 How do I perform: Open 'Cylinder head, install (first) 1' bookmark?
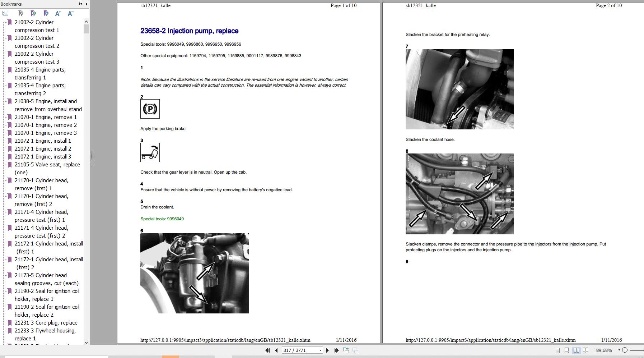(49, 248)
